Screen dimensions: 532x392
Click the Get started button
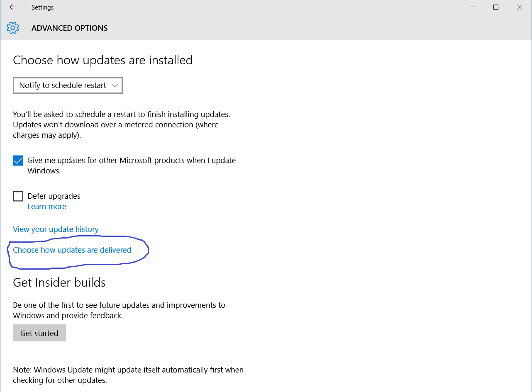(39, 333)
